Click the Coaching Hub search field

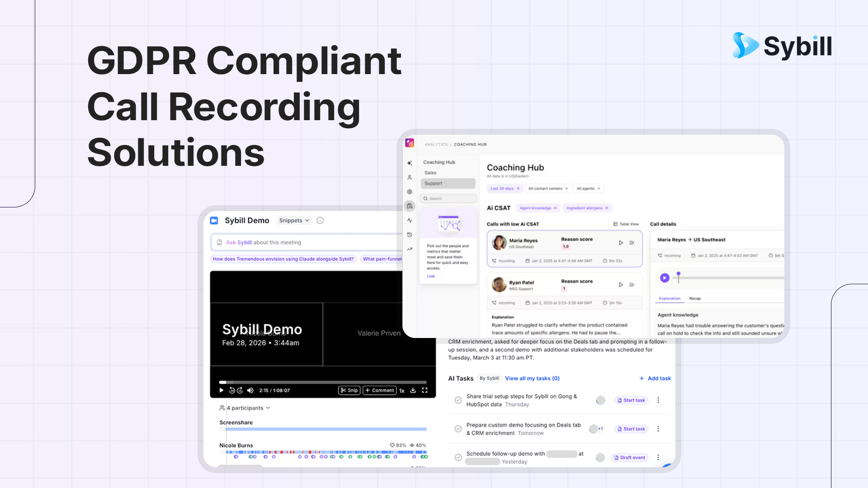448,198
